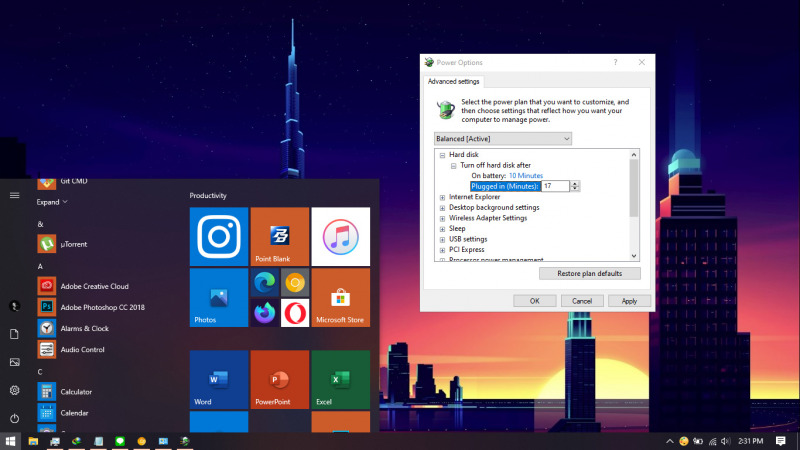Open the Instagram tile
The image size is (800, 450).
(219, 237)
